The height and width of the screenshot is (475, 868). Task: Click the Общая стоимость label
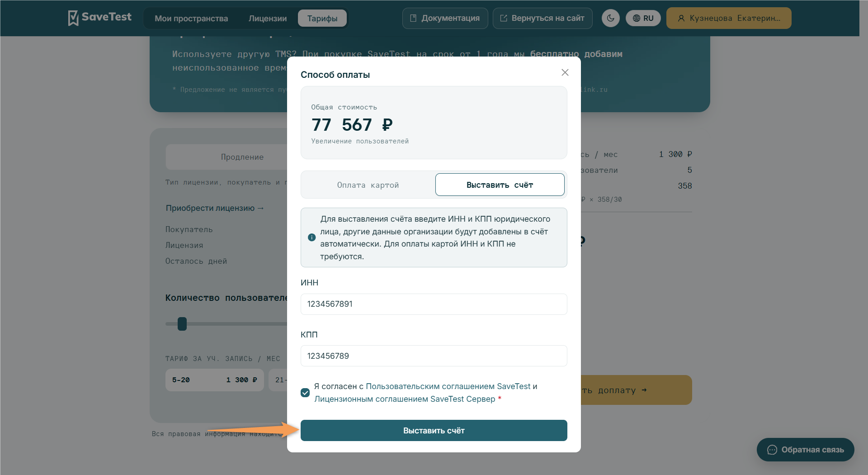344,107
